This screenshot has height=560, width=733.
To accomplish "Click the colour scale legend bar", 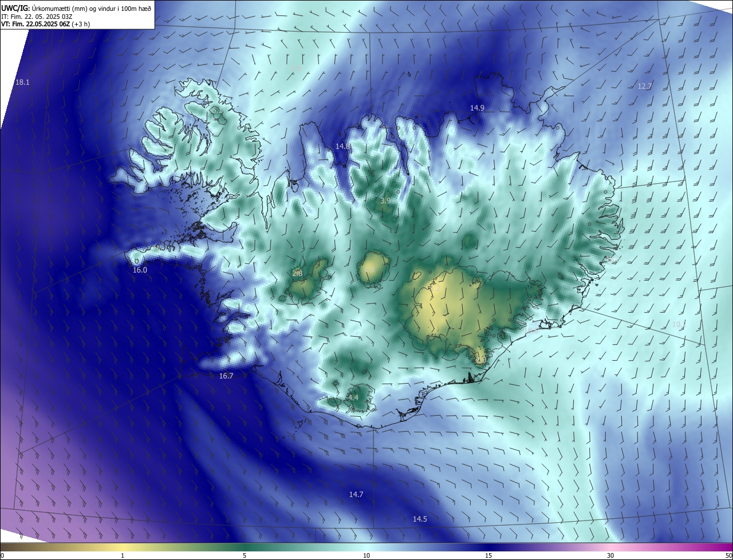I will point(366,546).
